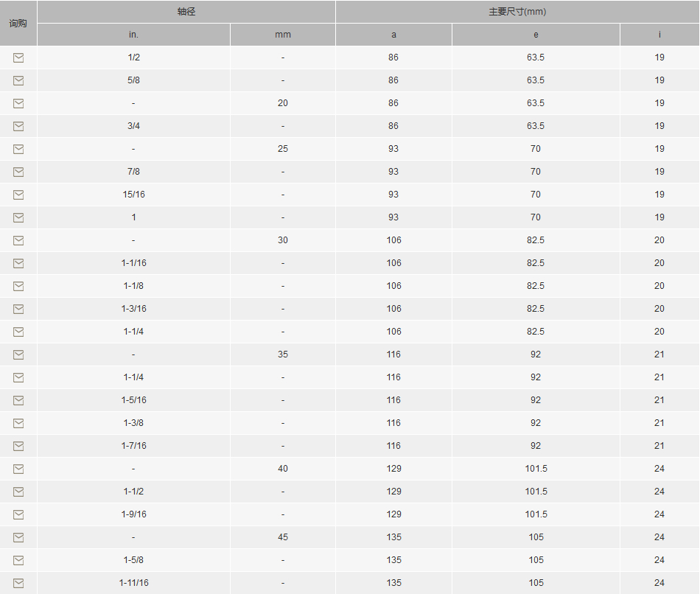Viewport: 700px width, 594px height.
Task: Click the 询购 column header
Action: [18, 24]
